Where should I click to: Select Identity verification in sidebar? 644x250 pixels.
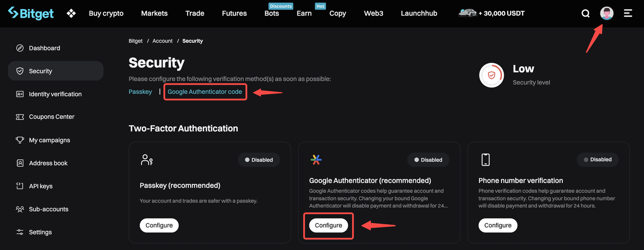[x=55, y=94]
